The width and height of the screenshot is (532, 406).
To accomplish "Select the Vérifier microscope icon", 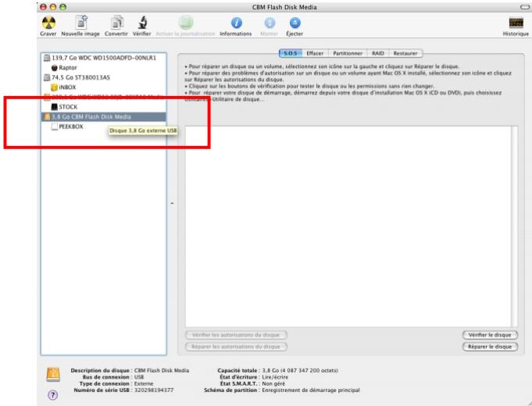I will (142, 23).
